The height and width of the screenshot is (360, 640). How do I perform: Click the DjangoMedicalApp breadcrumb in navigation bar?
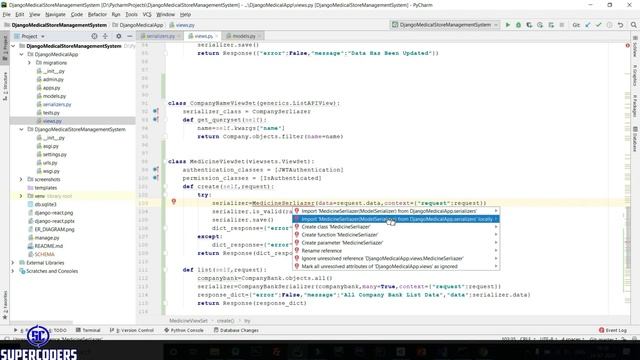pyautogui.click(x=138, y=25)
